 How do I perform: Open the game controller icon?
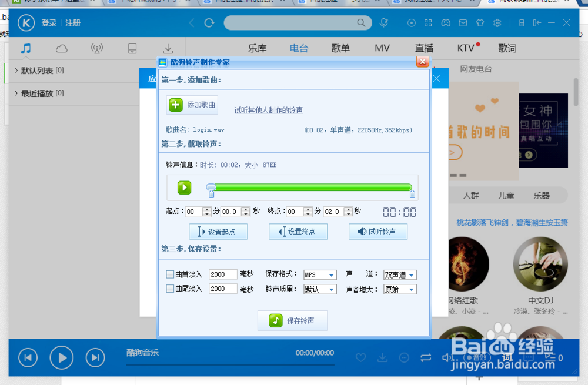(446, 23)
